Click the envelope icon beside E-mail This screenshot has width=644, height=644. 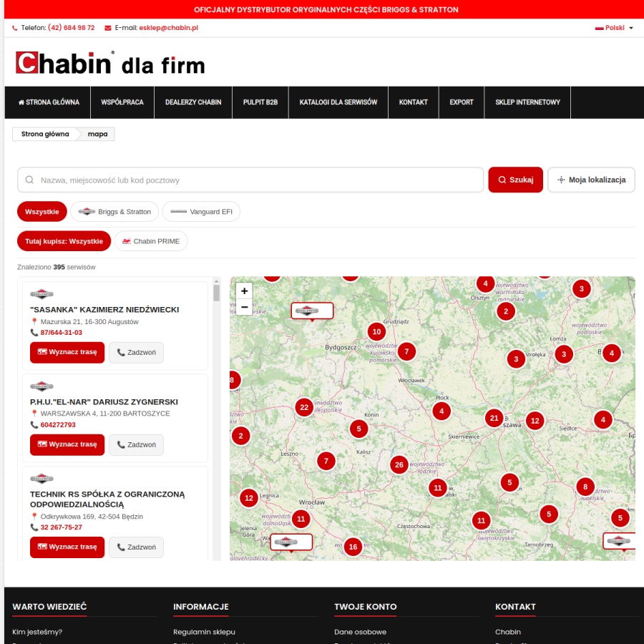point(108,28)
